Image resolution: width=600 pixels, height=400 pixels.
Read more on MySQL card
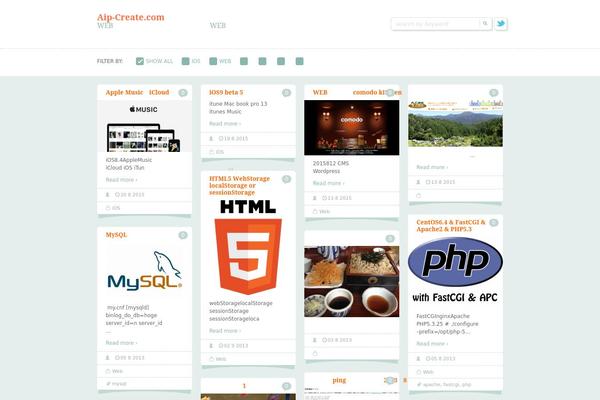pos(121,343)
